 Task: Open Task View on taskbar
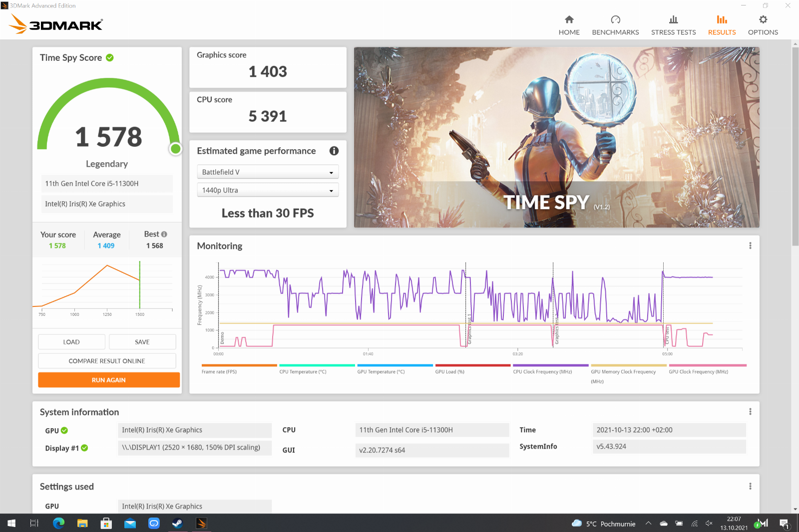[34, 523]
